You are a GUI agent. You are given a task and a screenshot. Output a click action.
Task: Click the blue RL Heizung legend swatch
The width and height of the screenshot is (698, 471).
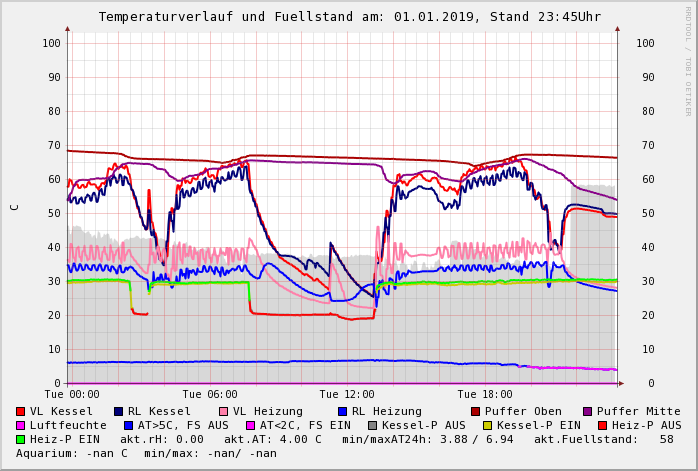[342, 412]
